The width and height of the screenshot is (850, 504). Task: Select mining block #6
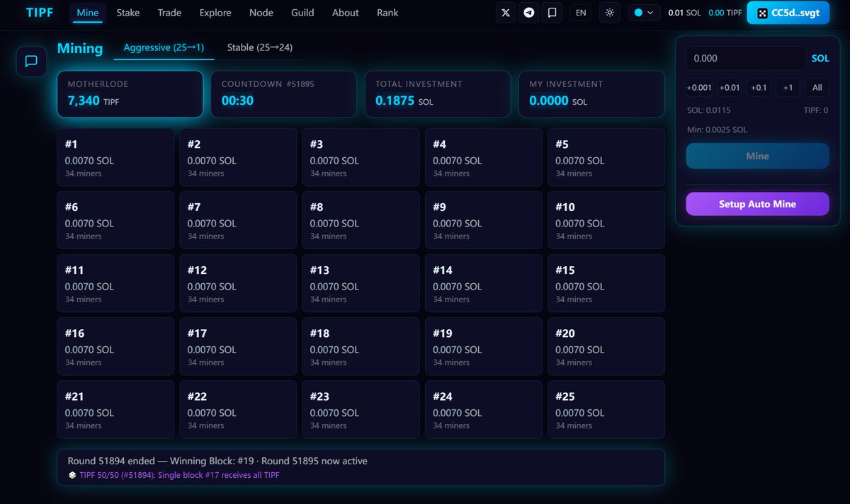[115, 220]
